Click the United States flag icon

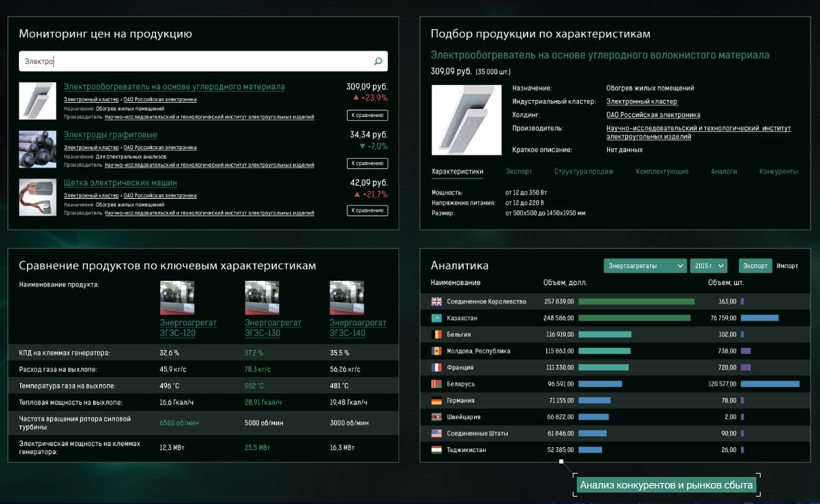pos(436,434)
